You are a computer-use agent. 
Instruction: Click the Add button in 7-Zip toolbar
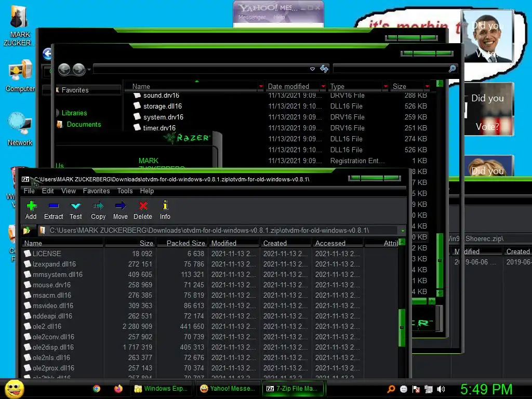pyautogui.click(x=31, y=210)
